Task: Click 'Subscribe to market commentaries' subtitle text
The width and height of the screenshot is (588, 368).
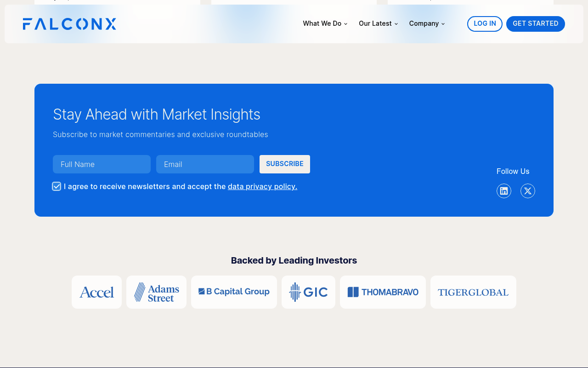Action: 160,135
